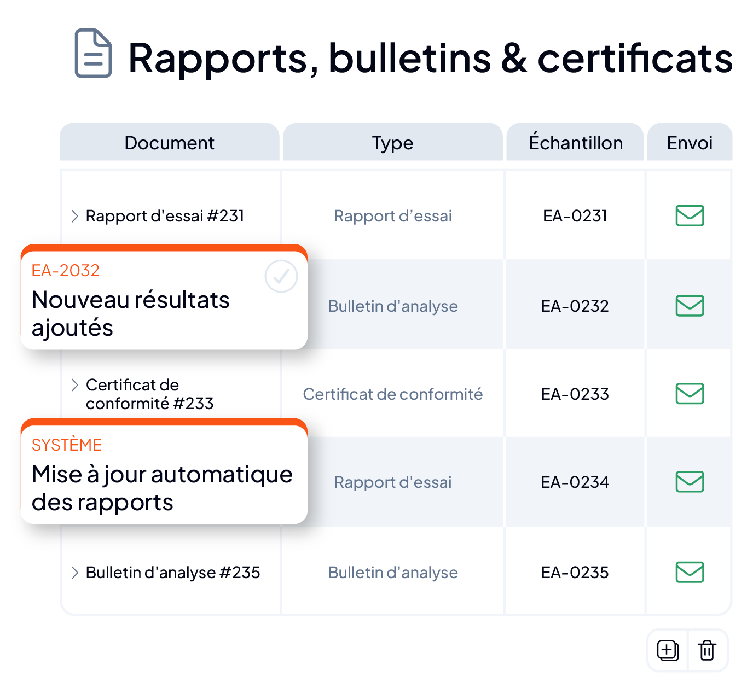Mark the EA-2032 notification as done
Screen dimensions: 753x700
click(x=281, y=276)
